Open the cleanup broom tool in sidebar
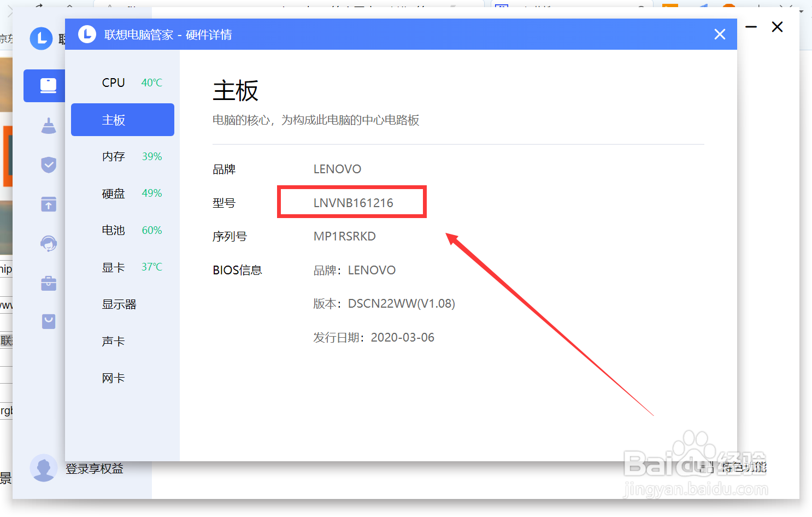The image size is (812, 517). coord(48,125)
